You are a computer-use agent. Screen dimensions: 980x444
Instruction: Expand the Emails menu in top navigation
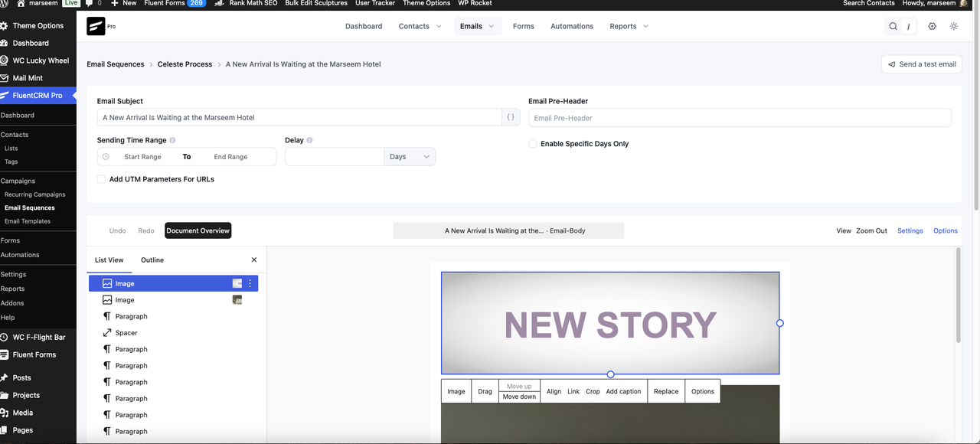477,26
